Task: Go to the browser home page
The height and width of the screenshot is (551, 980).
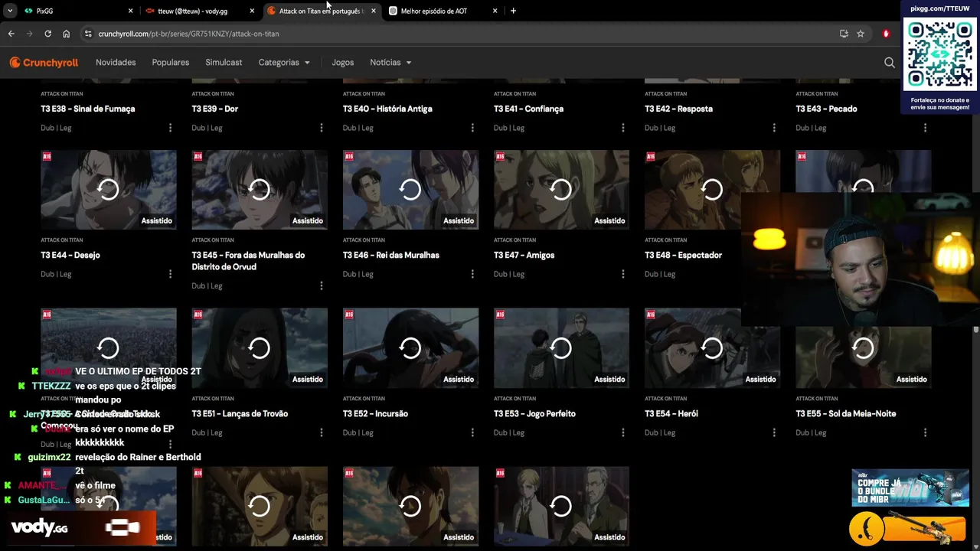Action: click(67, 34)
